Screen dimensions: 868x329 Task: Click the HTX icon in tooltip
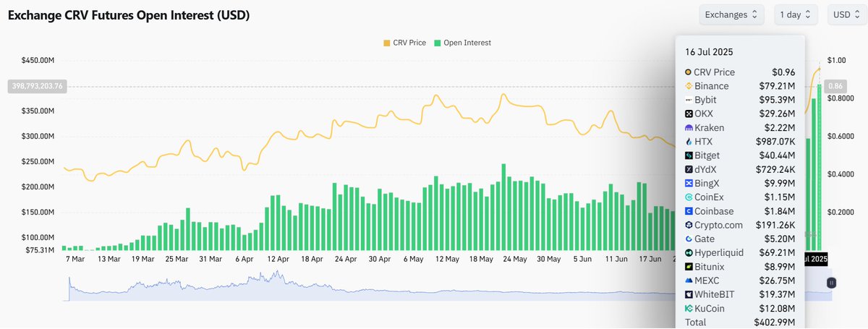689,142
